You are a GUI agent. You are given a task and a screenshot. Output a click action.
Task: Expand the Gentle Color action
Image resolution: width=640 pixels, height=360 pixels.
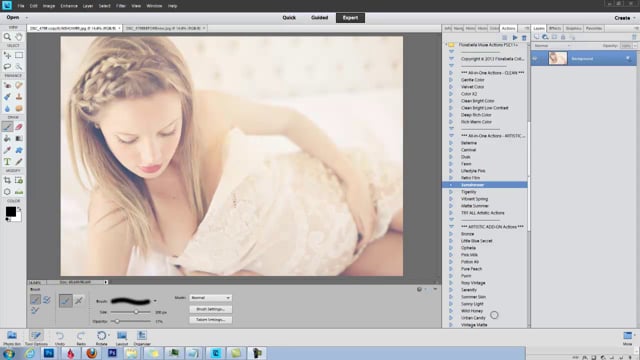point(451,80)
